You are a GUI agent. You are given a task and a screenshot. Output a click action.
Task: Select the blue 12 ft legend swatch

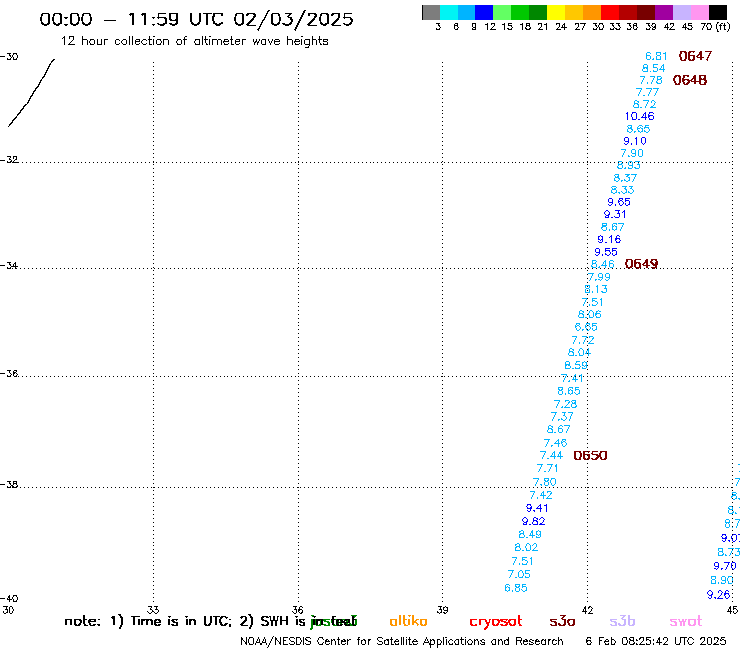click(x=484, y=13)
